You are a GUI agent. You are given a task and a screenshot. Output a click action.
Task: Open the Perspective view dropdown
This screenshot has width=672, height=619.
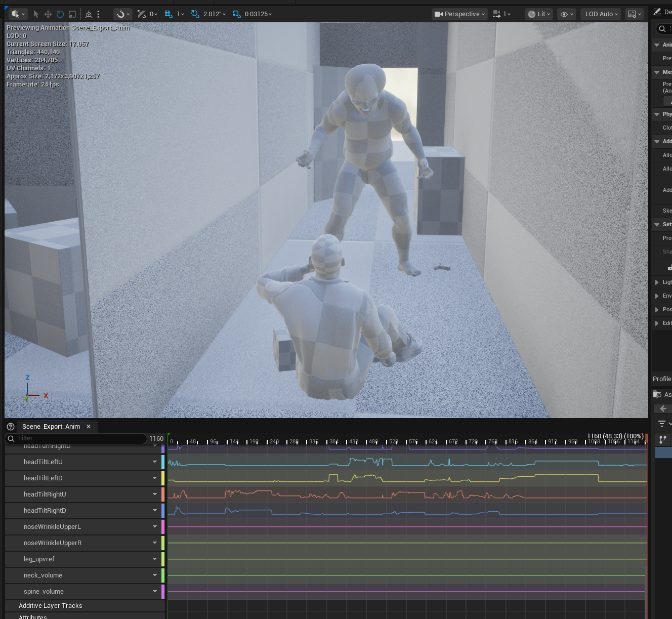coord(459,14)
